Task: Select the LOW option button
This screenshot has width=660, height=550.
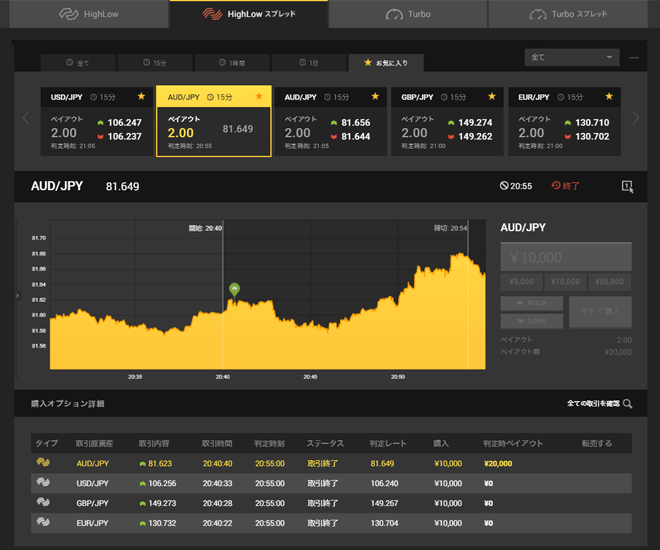Action: (532, 321)
